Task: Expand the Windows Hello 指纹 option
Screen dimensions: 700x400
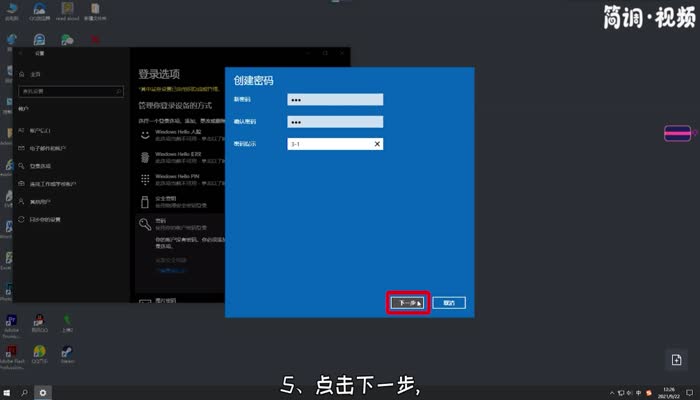Action: tap(181, 157)
